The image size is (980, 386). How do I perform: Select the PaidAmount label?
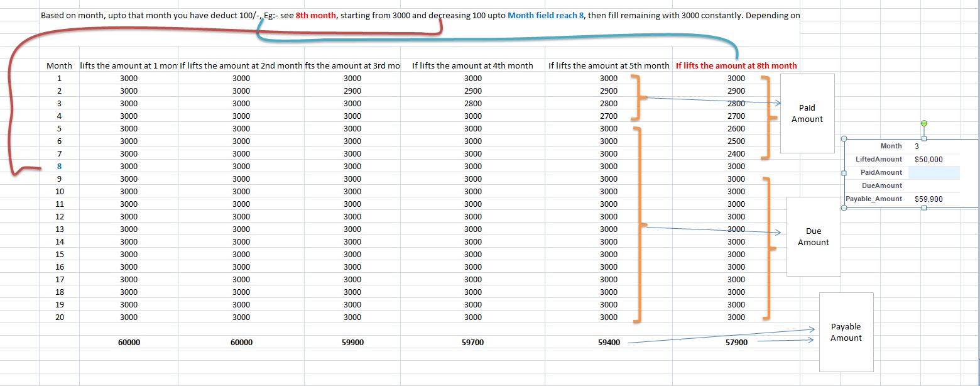click(x=881, y=172)
